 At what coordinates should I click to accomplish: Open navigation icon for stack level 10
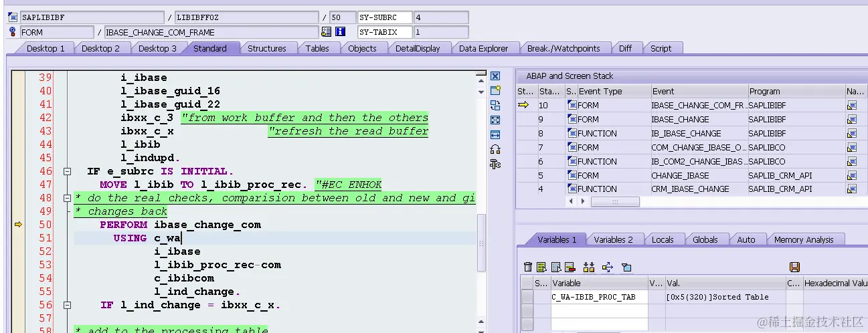coord(852,105)
